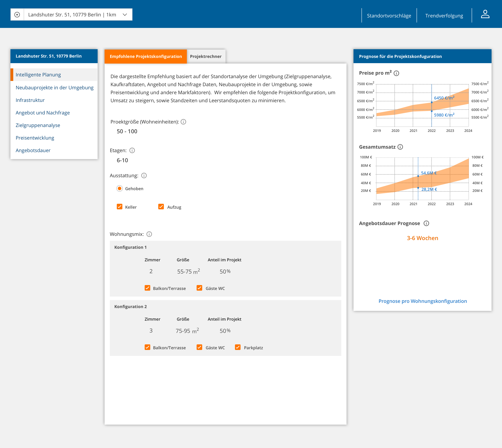Click the 54,6M € marker on Gesamtumsatz chart
Screen dimensions: 502x448
418,176
